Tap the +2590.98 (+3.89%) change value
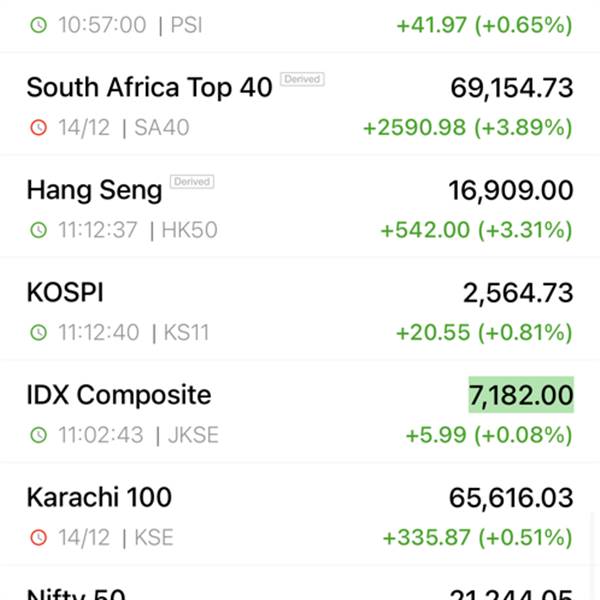Screen dimensions: 600x600 click(468, 127)
